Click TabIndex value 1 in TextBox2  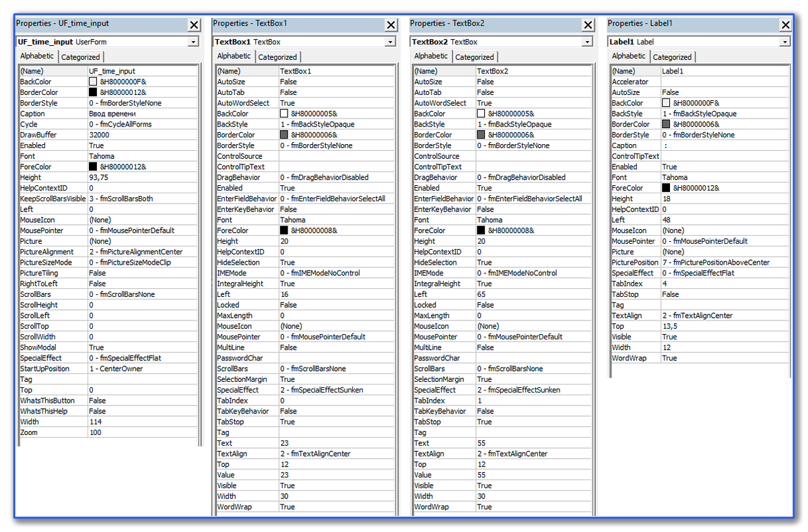click(x=534, y=401)
